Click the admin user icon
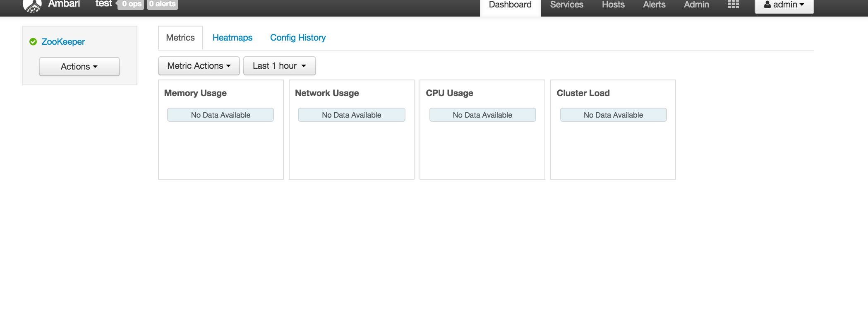This screenshot has height=333, width=868. tap(767, 5)
